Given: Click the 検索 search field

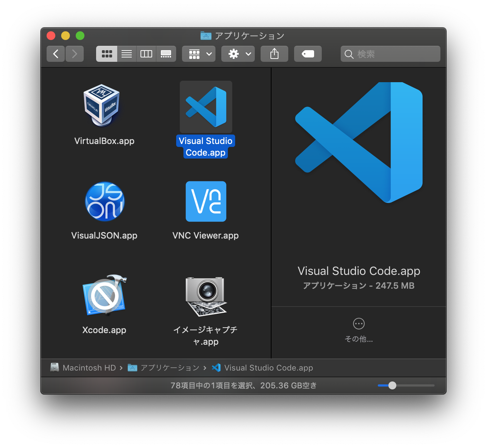Looking at the screenshot, I should click(391, 54).
